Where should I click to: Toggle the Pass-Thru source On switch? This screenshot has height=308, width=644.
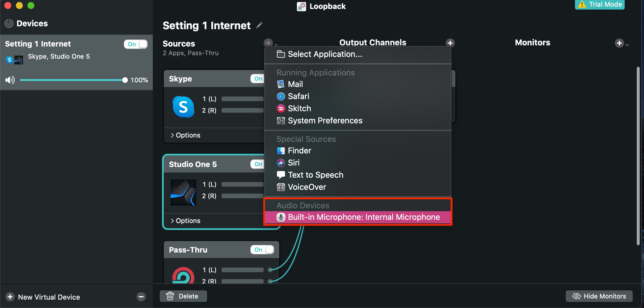click(262, 250)
